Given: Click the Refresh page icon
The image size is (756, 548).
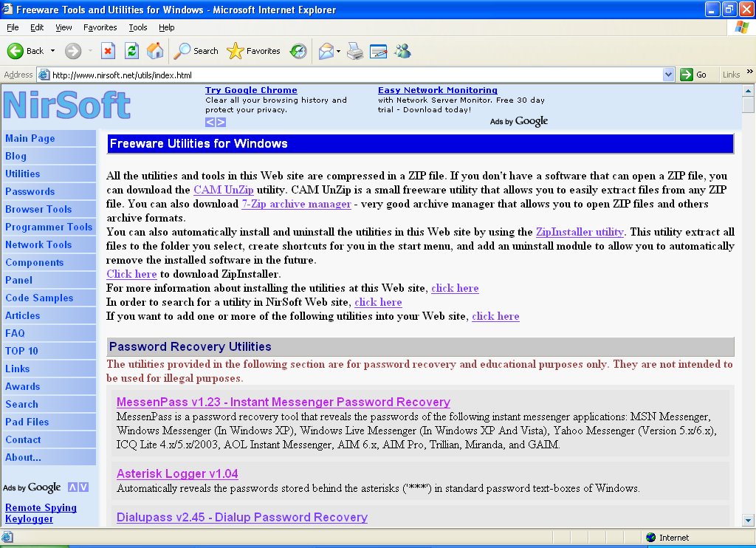Looking at the screenshot, I should point(131,51).
